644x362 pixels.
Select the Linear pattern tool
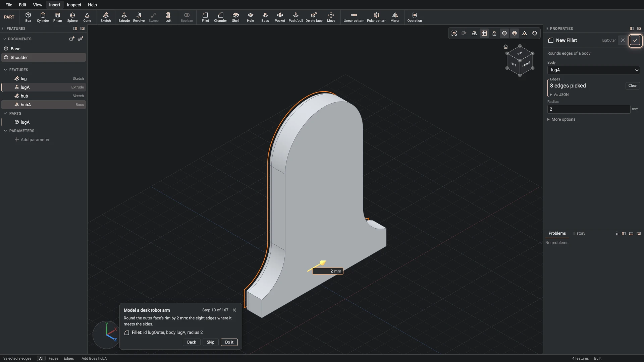[x=354, y=17]
